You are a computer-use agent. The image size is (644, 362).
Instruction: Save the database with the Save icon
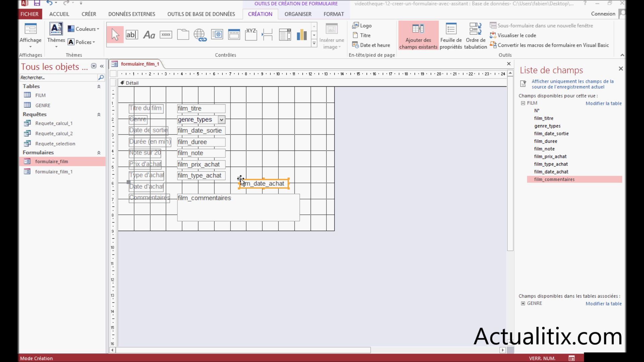click(x=37, y=3)
